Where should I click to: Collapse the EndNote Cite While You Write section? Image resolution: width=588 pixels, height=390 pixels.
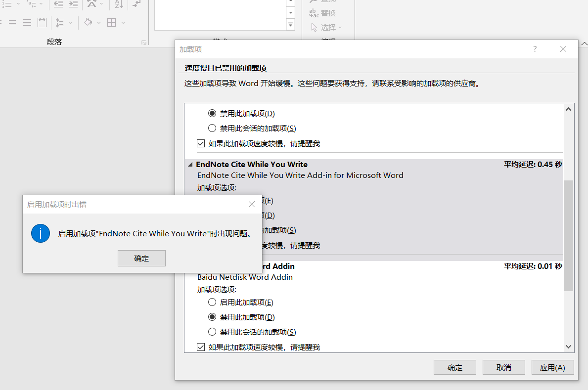[190, 164]
